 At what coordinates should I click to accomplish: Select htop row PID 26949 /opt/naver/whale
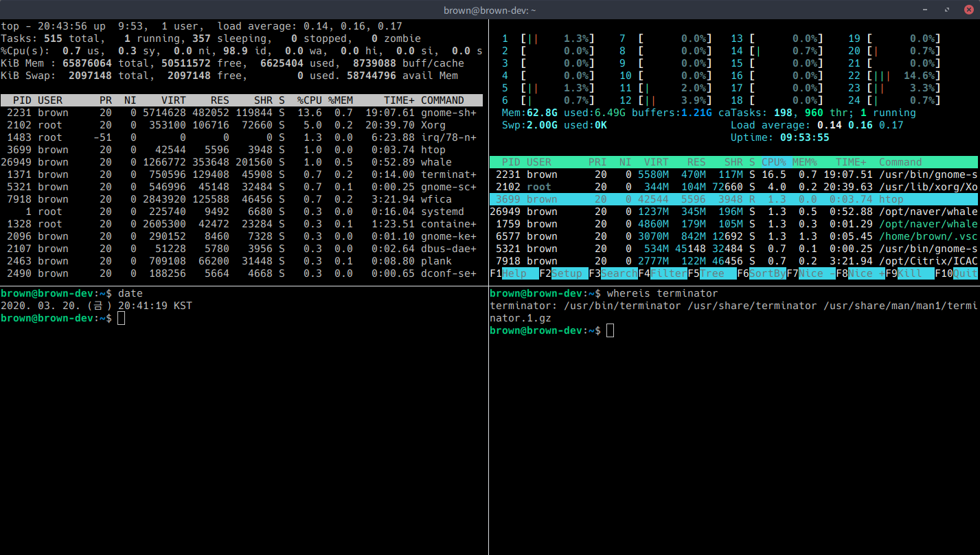pyautogui.click(x=733, y=212)
